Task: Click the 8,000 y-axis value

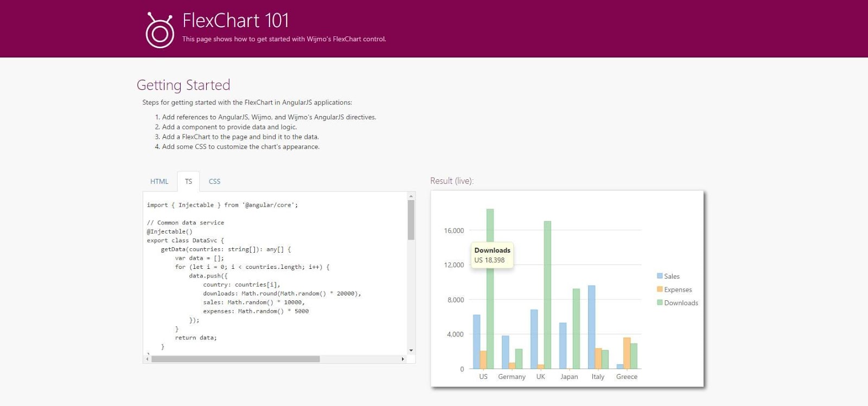Action: 456,300
